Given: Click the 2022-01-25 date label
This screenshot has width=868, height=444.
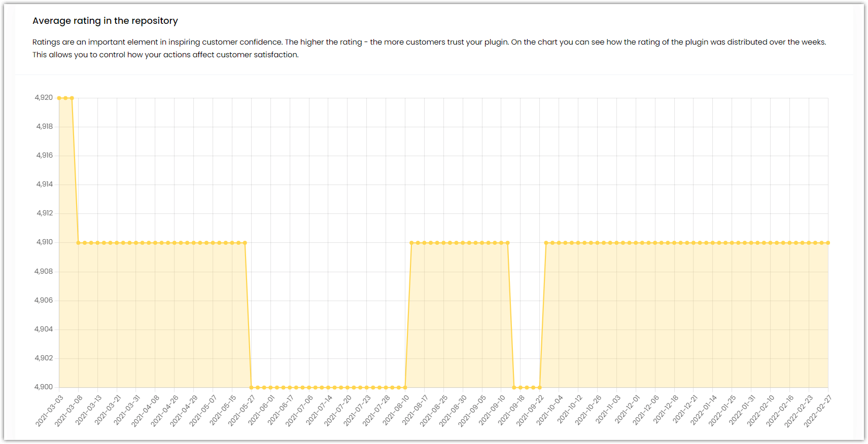Looking at the screenshot, I should click(722, 411).
